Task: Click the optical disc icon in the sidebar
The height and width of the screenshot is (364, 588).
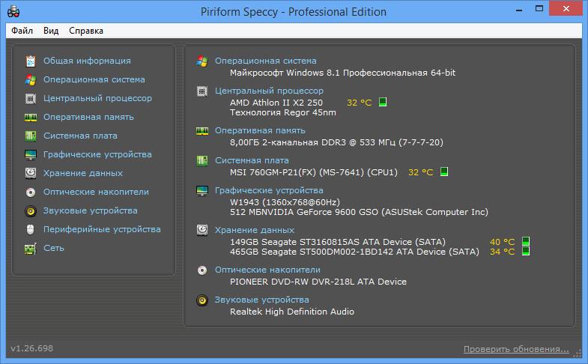Action: (31, 192)
